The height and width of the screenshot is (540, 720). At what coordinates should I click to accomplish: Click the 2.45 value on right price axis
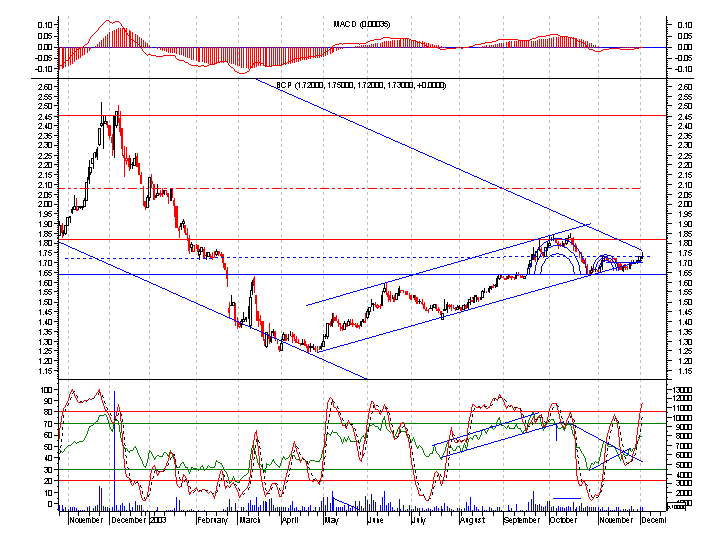click(x=685, y=116)
